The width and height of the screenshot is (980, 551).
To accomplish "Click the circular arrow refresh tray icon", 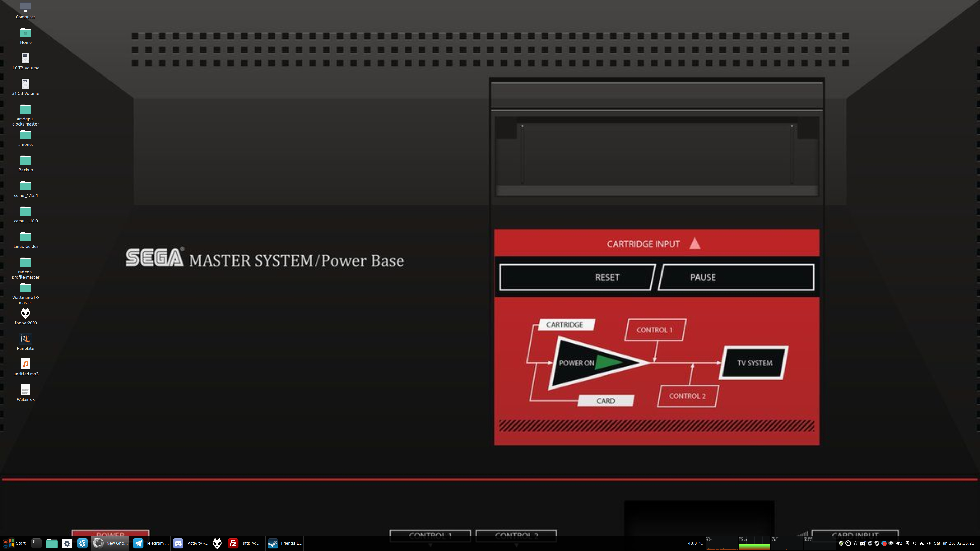I will tap(915, 543).
